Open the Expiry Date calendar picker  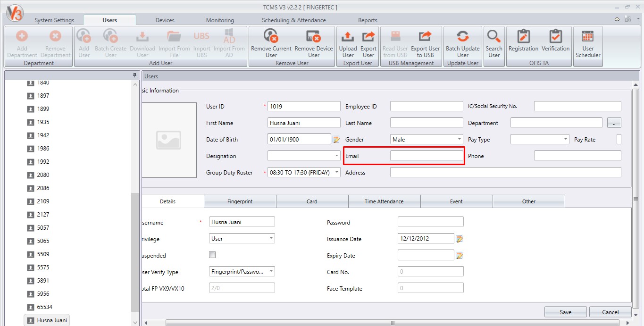point(459,255)
